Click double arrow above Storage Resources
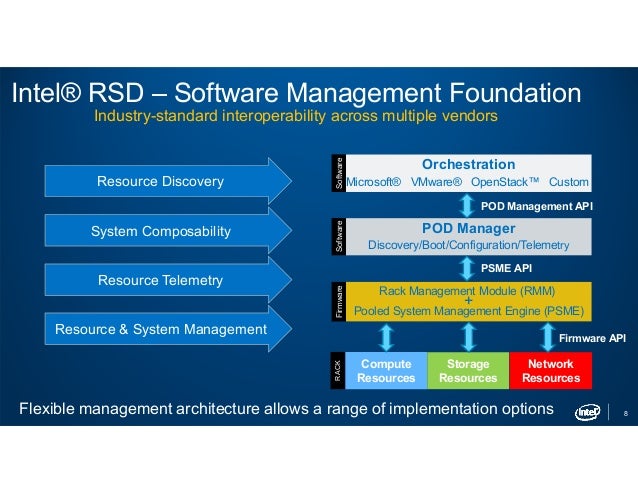 click(468, 337)
